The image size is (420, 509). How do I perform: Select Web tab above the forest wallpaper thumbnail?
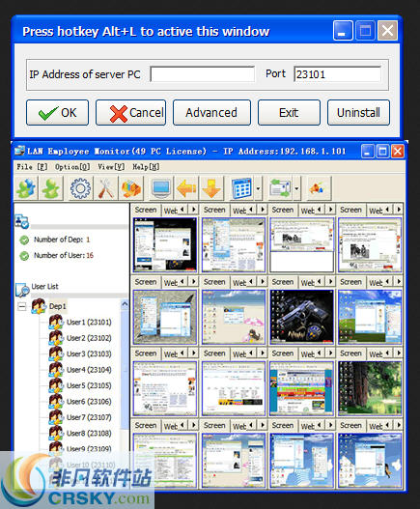[x=376, y=354]
